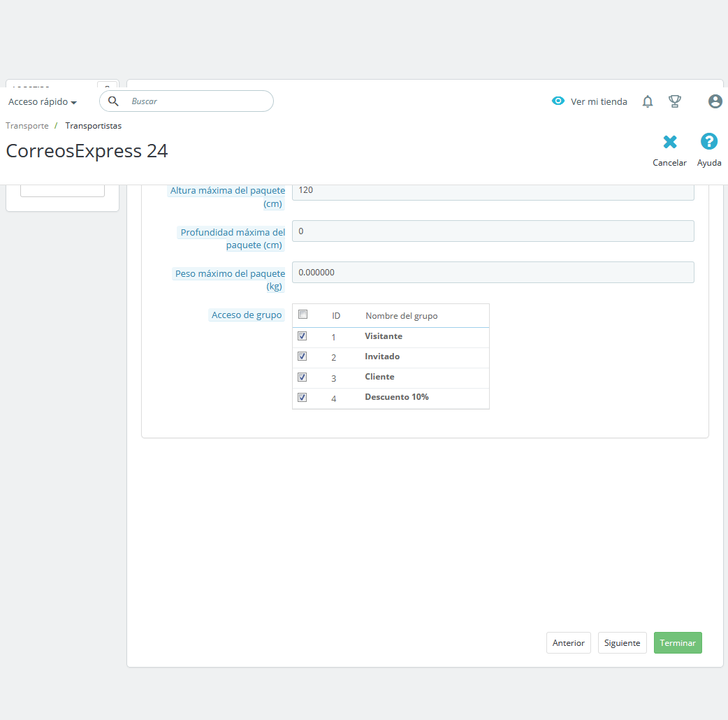Click the Siguiente button
This screenshot has width=728, height=720.
tap(622, 643)
